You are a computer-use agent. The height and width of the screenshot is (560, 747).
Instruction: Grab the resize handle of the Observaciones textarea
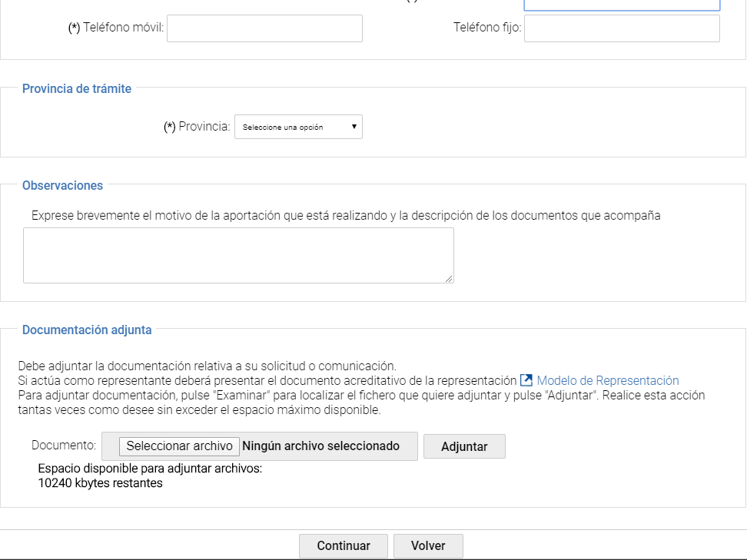tap(449, 279)
